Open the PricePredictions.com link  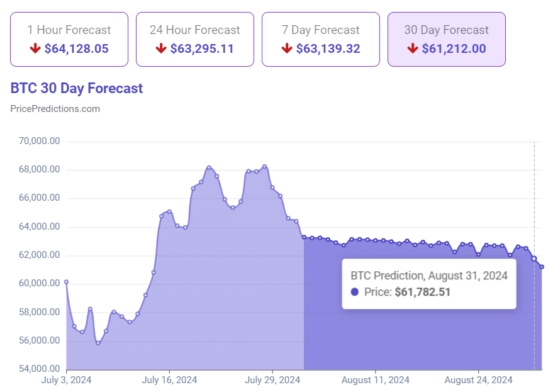click(x=54, y=108)
